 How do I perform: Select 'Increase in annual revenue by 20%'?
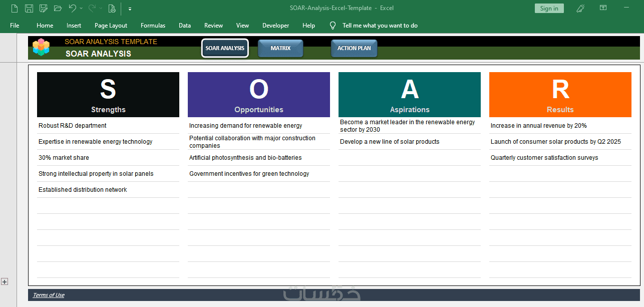560,126
